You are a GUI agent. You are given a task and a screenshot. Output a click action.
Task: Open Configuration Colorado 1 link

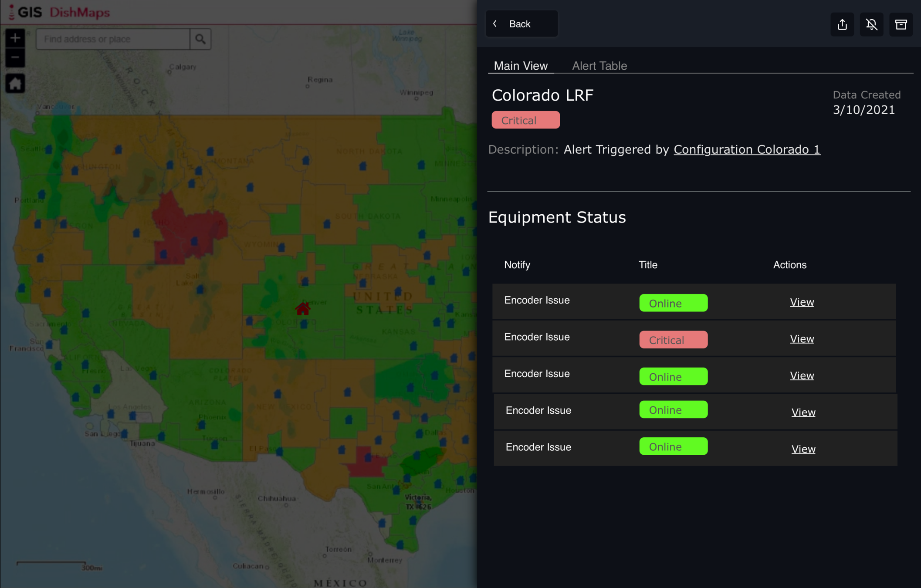click(747, 149)
